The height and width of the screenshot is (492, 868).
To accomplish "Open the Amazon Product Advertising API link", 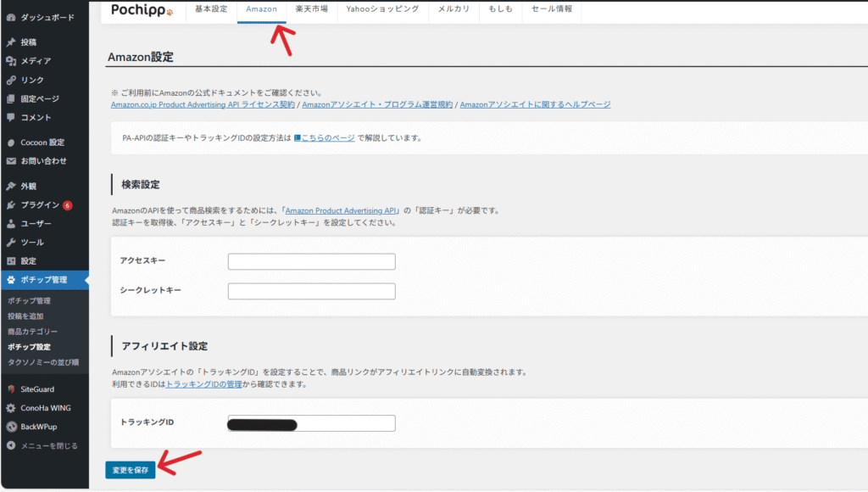I will click(341, 210).
